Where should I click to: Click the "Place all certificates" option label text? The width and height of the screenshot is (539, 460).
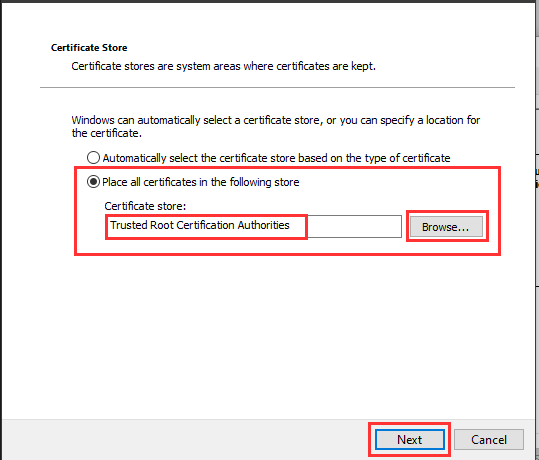pyautogui.click(x=200, y=182)
